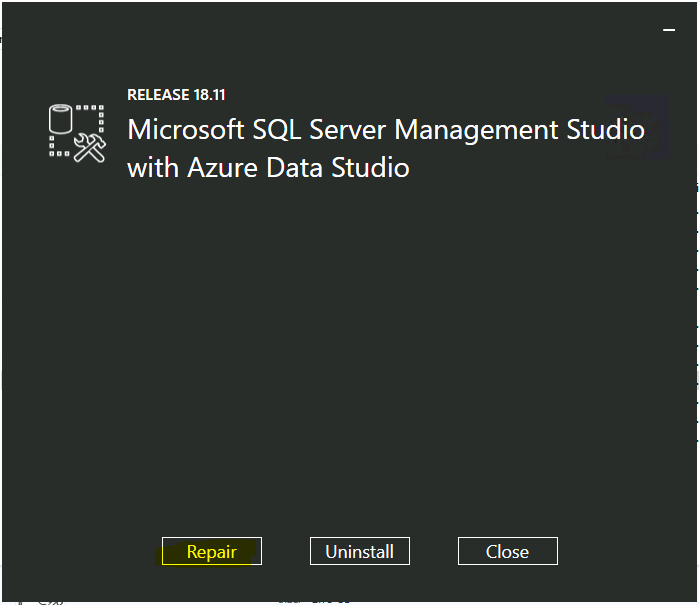The width and height of the screenshot is (699, 605).
Task: Click the Repair button
Action: 212,551
